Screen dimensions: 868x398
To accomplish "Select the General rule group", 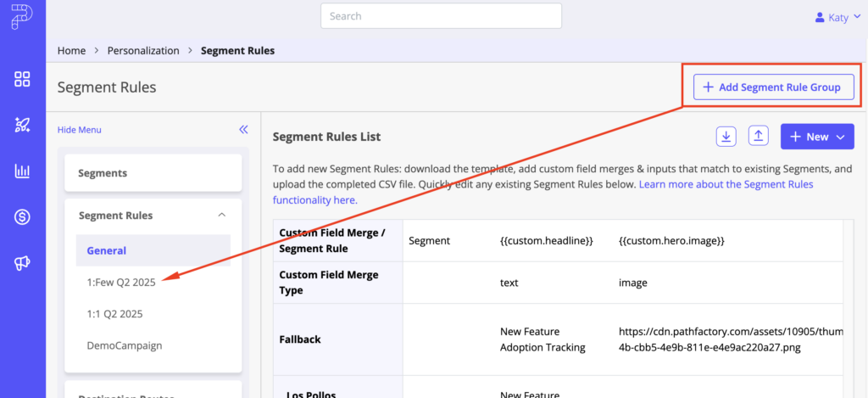I will pos(153,250).
